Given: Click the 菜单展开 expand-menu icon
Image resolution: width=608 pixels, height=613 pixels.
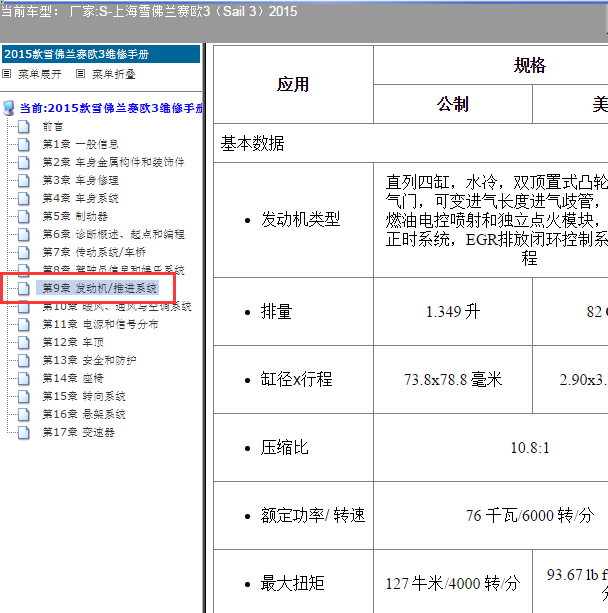Looking at the screenshot, I should pos(7,73).
